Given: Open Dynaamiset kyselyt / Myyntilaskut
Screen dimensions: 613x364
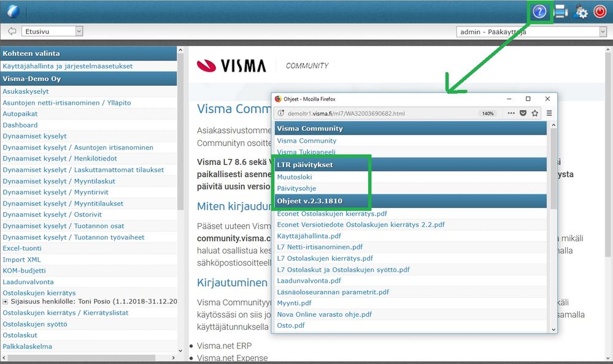Looking at the screenshot, I should click(59, 181).
